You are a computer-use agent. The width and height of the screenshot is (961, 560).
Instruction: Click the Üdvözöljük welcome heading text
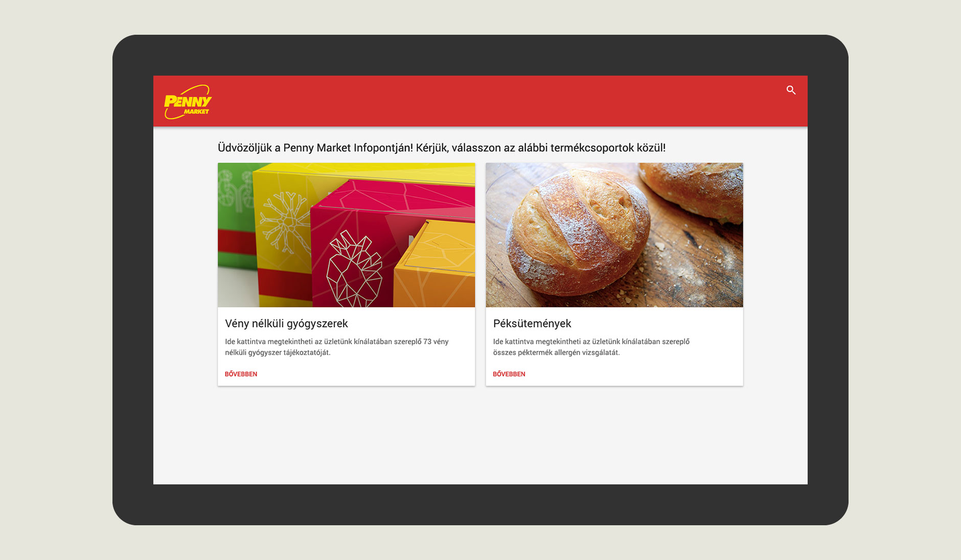point(442,148)
